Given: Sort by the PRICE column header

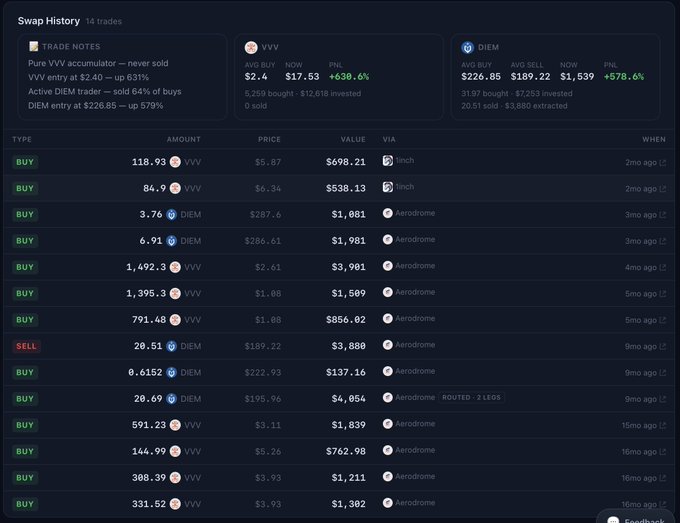Looking at the screenshot, I should pos(269,139).
